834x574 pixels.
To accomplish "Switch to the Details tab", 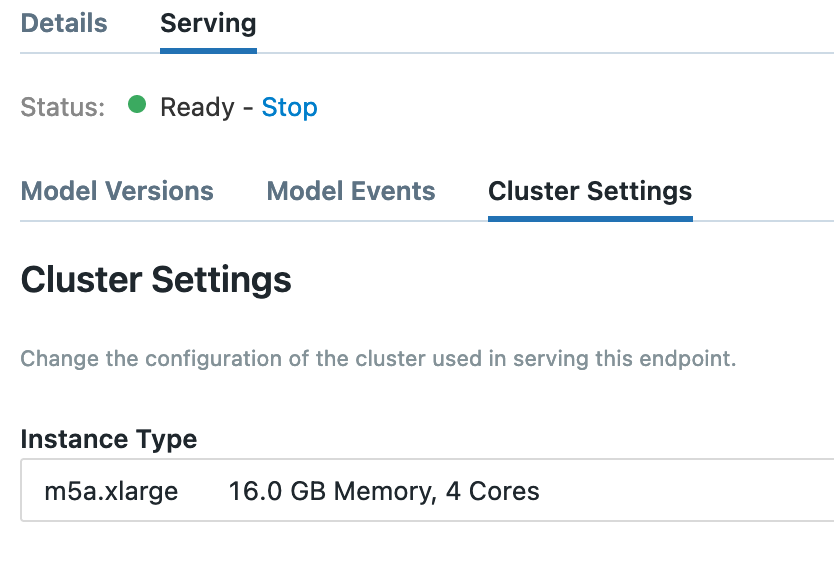I will 64,24.
